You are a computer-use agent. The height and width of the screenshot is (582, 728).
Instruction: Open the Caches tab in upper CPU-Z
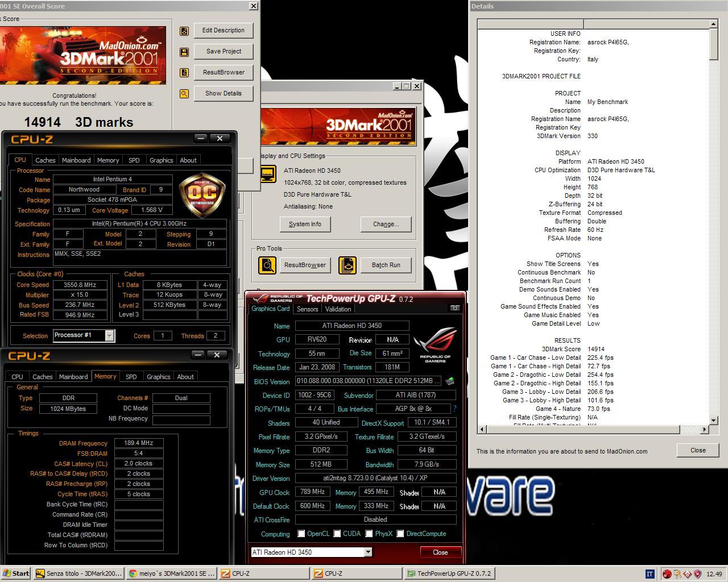click(45, 160)
